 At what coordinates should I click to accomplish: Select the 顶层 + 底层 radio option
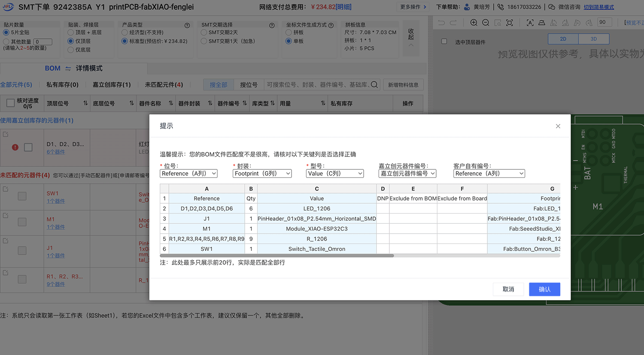[x=70, y=33]
